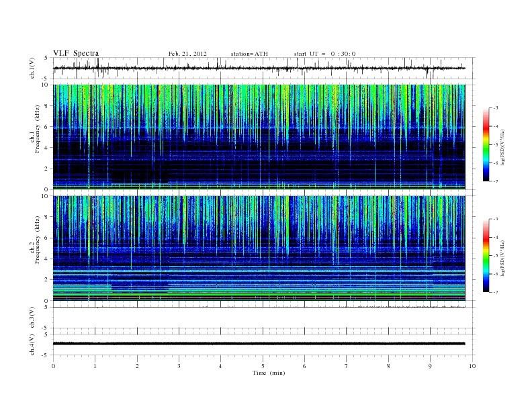
Task: Click the ch.1 voltage waveform trace panel
Action: pyautogui.click(x=263, y=68)
